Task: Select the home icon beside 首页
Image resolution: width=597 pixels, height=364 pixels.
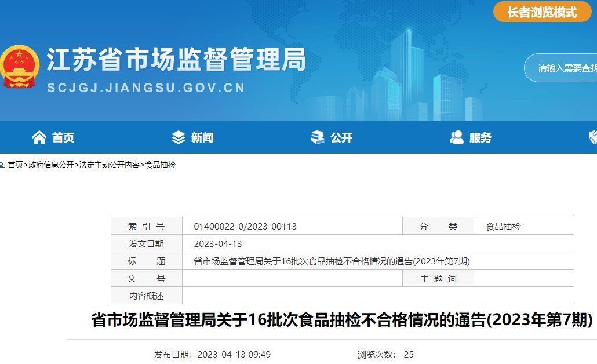Action: coord(39,137)
